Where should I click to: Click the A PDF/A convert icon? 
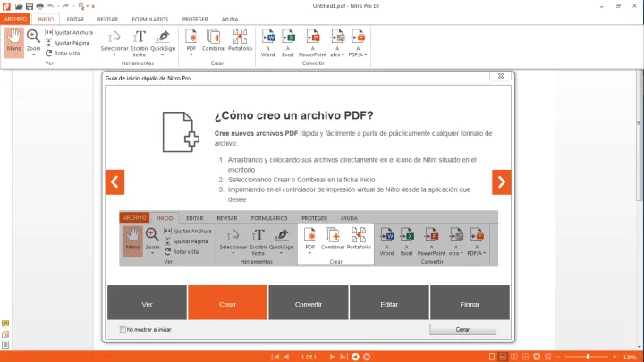[358, 43]
